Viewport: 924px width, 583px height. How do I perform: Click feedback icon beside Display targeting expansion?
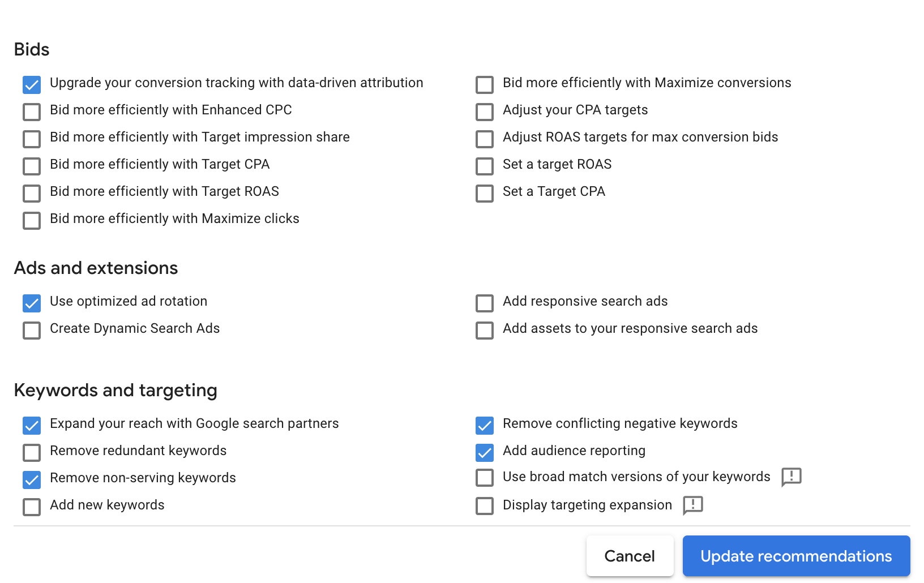click(x=693, y=505)
